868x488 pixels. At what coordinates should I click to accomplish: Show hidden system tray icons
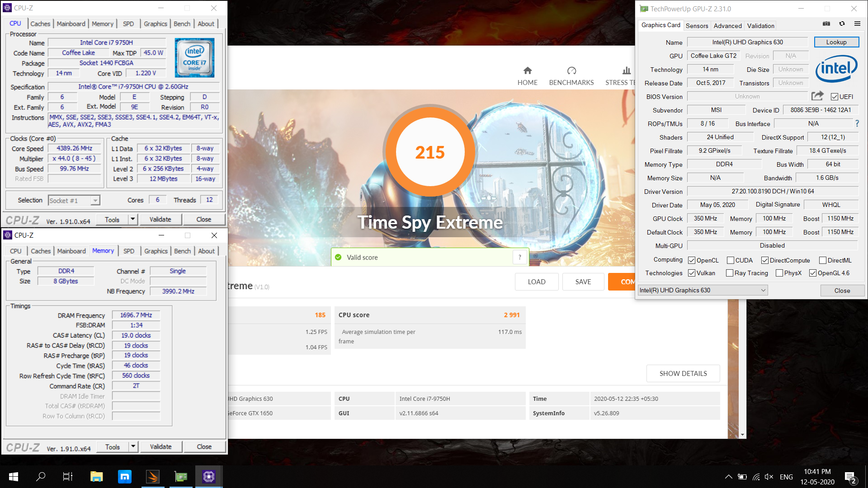(729, 477)
